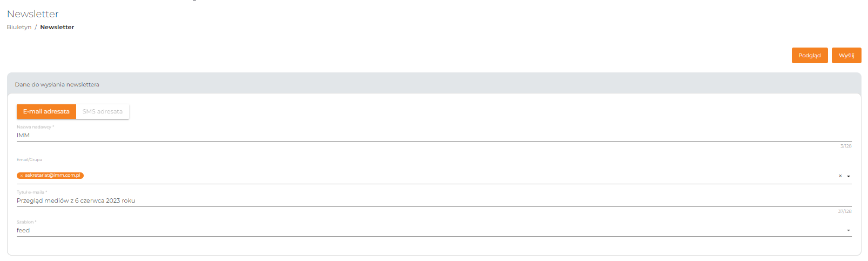Click the Newsletter page heading
Image resolution: width=868 pixels, height=261 pixels.
coord(33,14)
